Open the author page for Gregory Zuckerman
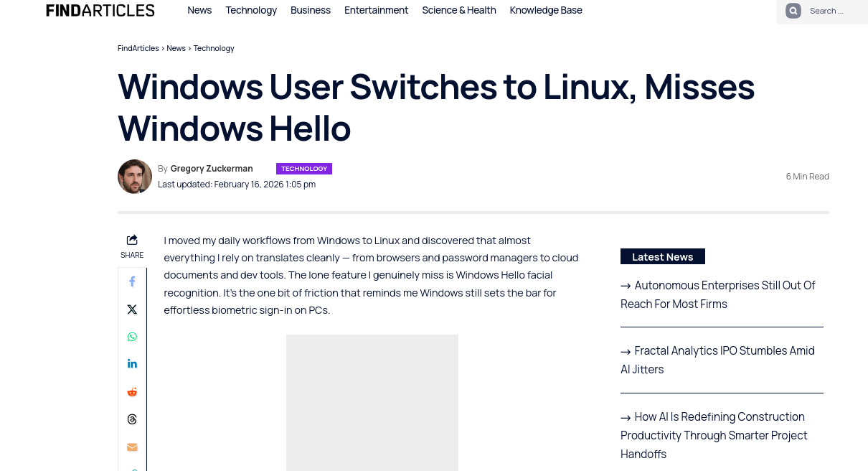868x471 pixels. (212, 168)
